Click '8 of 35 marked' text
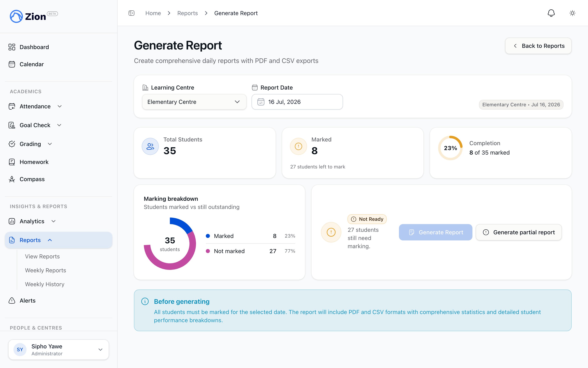 tap(489, 153)
